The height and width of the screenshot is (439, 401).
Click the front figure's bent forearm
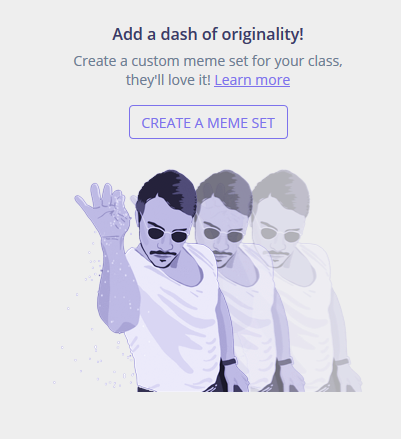point(117,283)
